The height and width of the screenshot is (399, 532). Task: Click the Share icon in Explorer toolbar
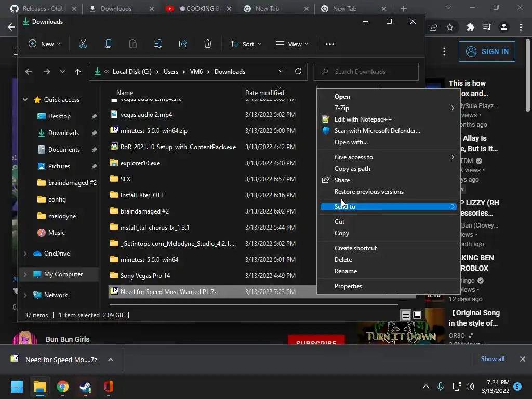point(183,44)
